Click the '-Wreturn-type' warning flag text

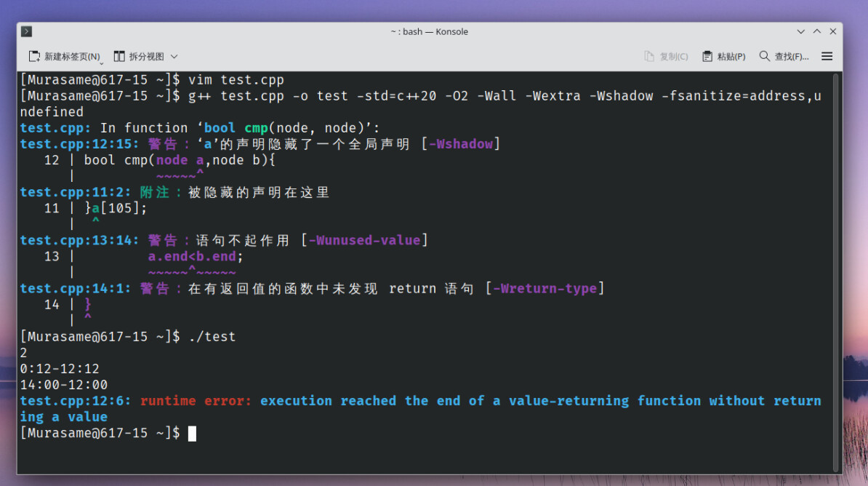(544, 289)
